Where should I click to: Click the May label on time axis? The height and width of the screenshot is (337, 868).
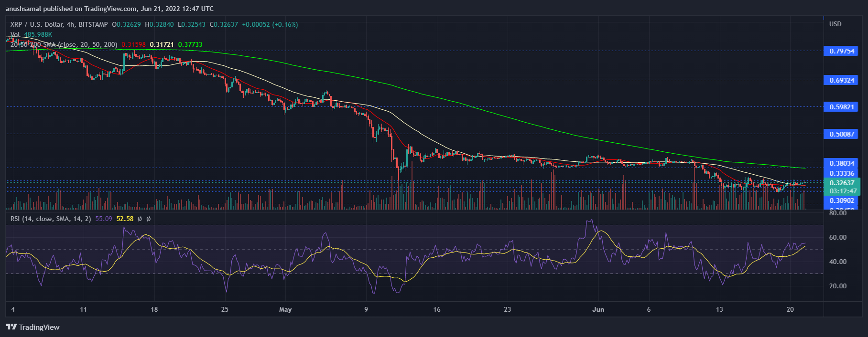[285, 309]
